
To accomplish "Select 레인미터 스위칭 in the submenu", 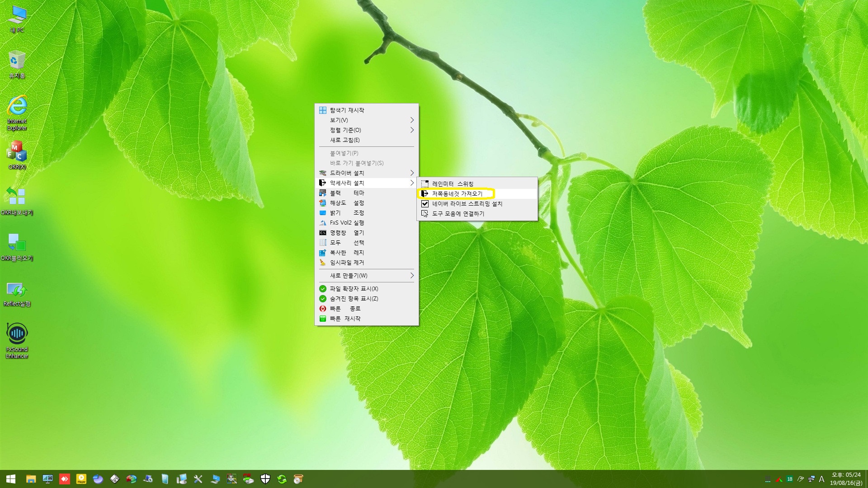I will tap(477, 184).
